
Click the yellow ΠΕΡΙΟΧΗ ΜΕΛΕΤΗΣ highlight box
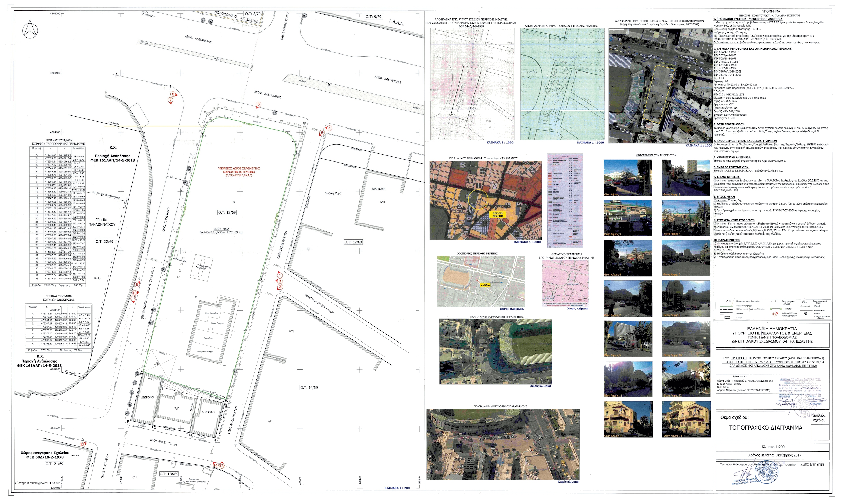pyautogui.click(x=498, y=215)
